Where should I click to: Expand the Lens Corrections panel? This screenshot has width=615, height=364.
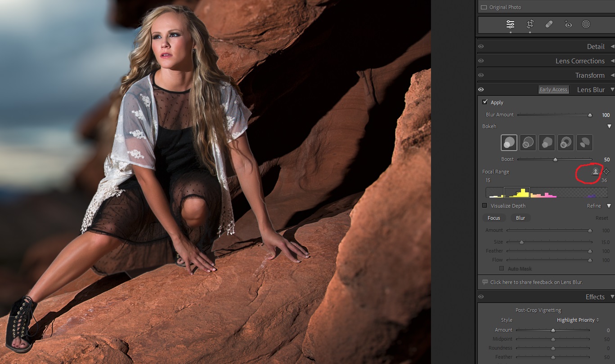click(x=580, y=61)
